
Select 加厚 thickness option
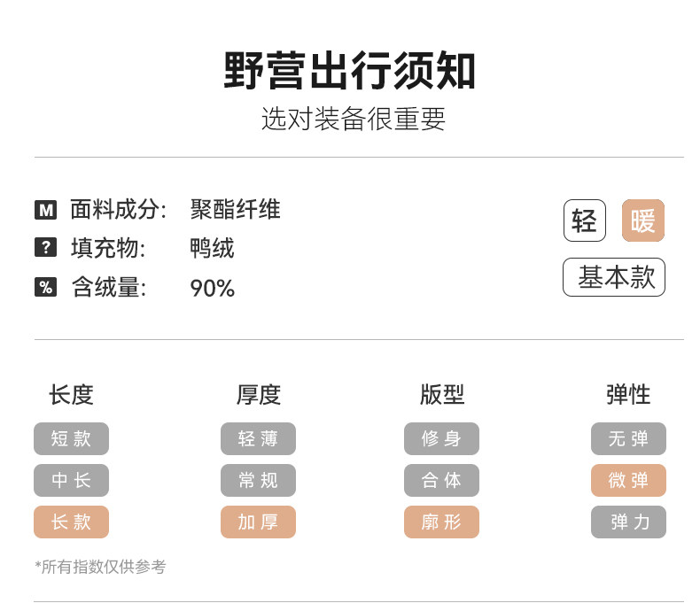(258, 522)
